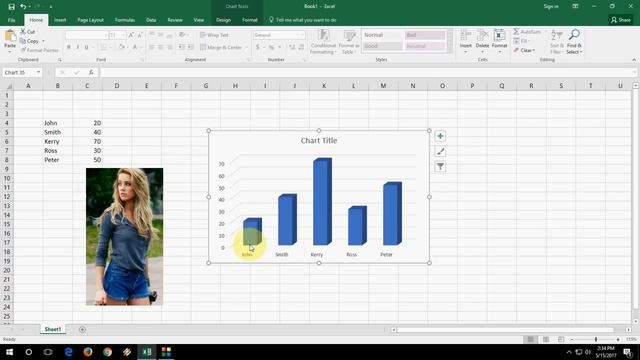The image size is (640, 360).
Task: Select cell with value 70
Action: pos(87,141)
